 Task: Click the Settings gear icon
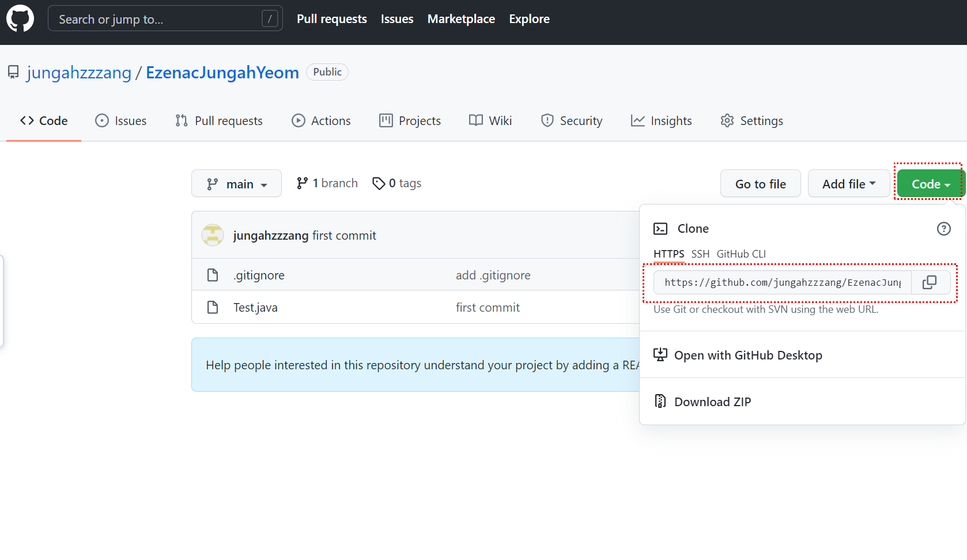(x=727, y=120)
